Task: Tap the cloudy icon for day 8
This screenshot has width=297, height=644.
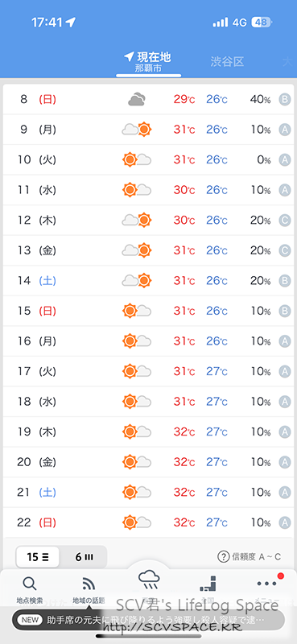Action: point(136,99)
